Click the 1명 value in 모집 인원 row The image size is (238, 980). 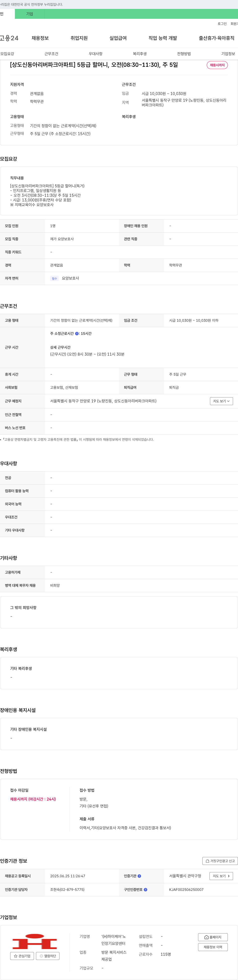pyautogui.click(x=53, y=226)
